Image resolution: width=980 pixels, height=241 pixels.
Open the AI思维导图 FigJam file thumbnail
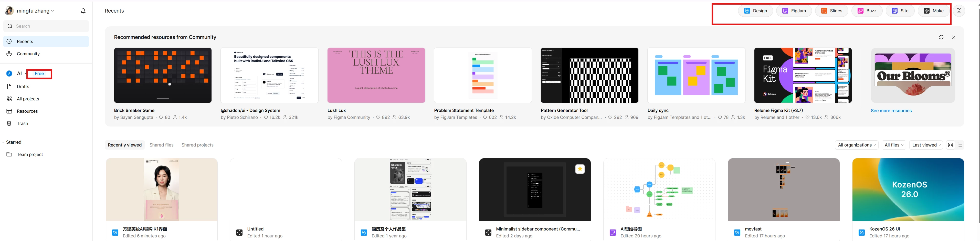pyautogui.click(x=659, y=190)
